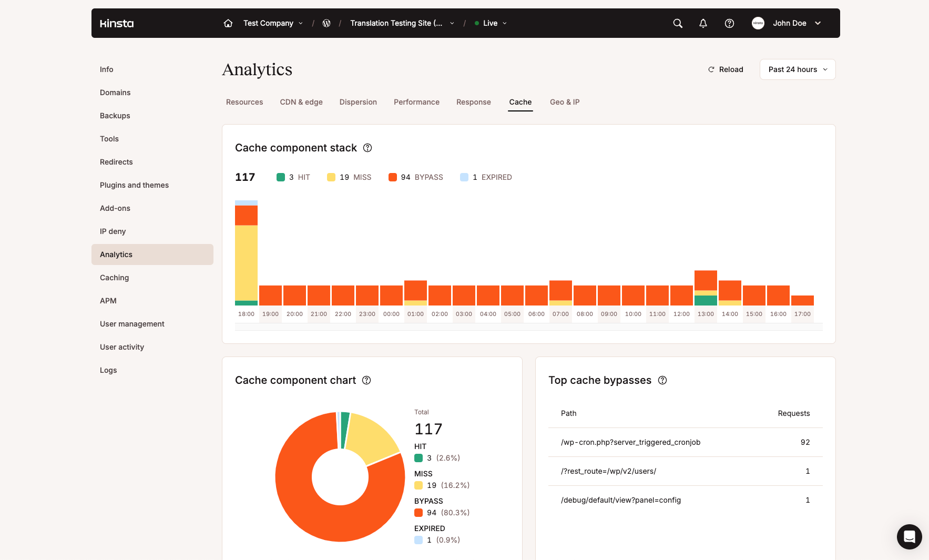
Task: Open the chat widget bubble
Action: 909,536
